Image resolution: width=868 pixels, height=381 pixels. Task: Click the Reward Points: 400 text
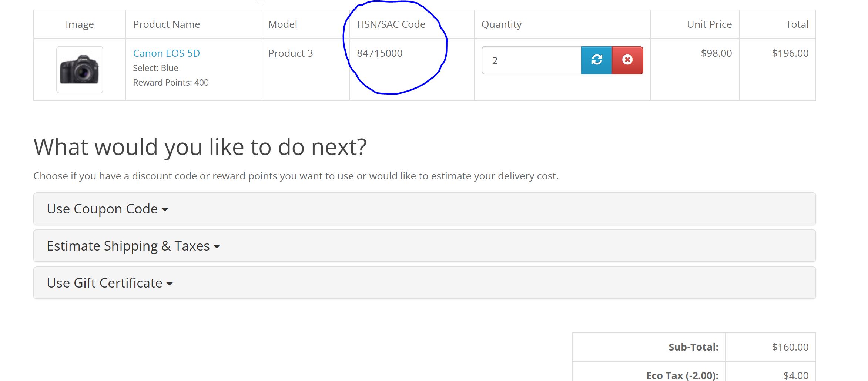click(171, 83)
